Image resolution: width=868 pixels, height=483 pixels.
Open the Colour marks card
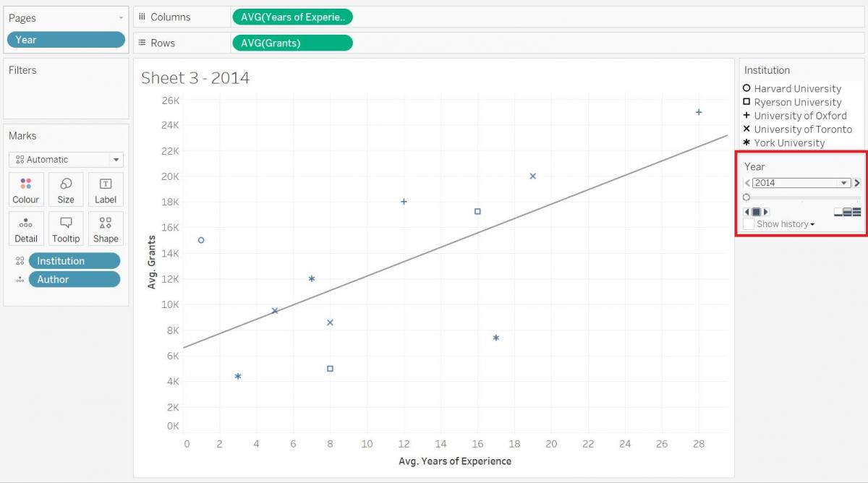click(26, 189)
